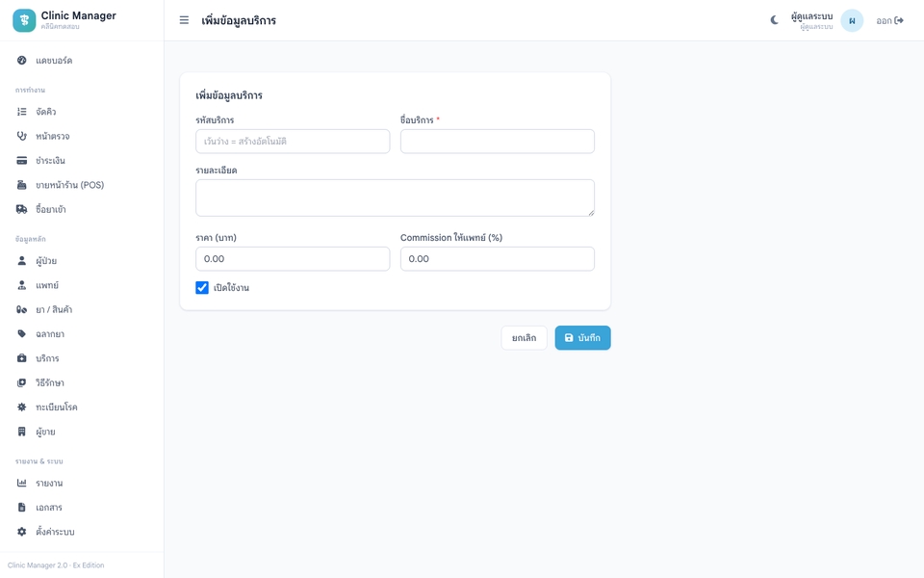Click the reports chart icon
The height and width of the screenshot is (578, 924).
(x=22, y=483)
